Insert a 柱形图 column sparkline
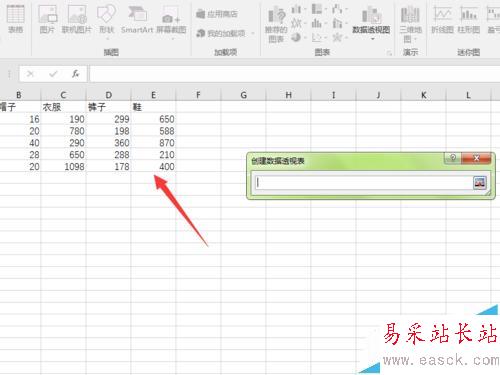The image size is (500, 375). (469, 19)
